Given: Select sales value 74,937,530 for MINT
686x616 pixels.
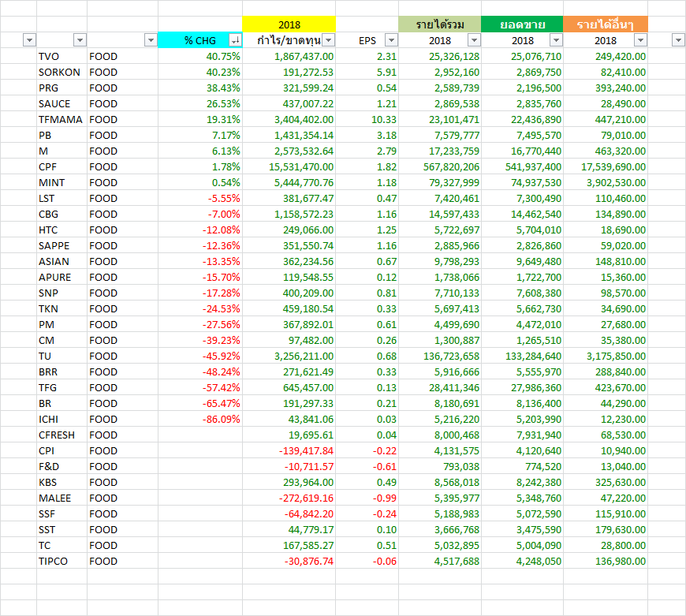Looking at the screenshot, I should coord(522,182).
